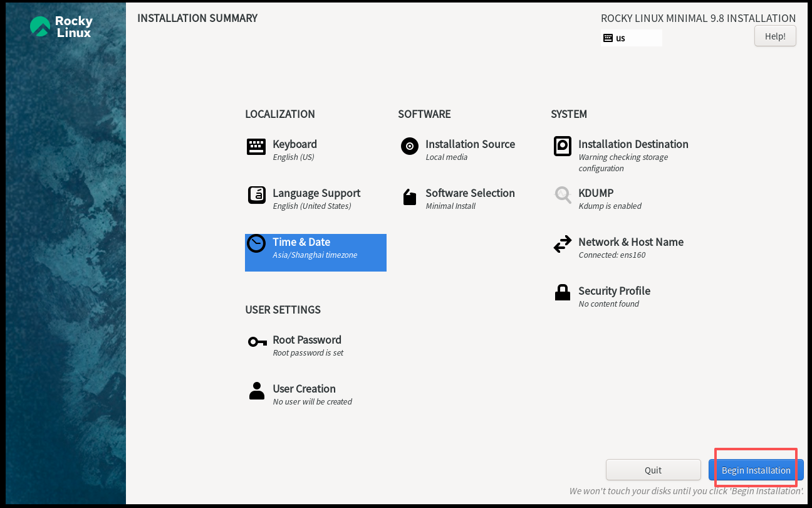Click the 'Kdump is enabled' text
The image size is (812, 508).
(x=610, y=206)
